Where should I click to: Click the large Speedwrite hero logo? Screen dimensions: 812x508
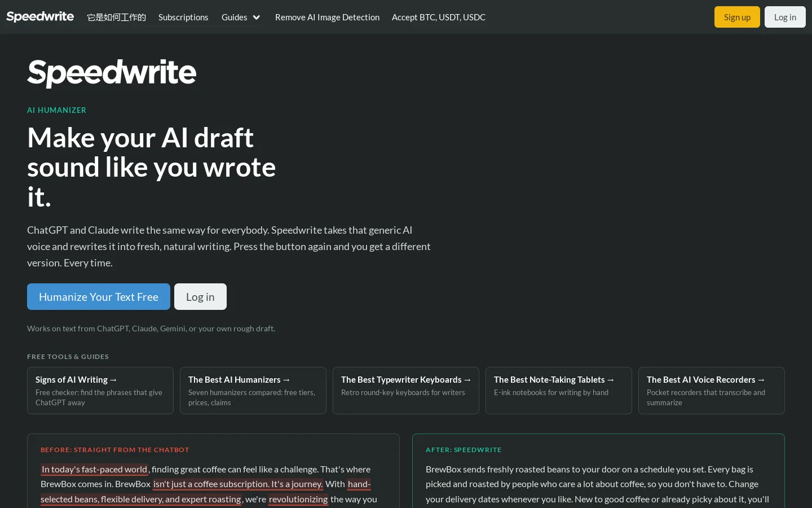112,73
